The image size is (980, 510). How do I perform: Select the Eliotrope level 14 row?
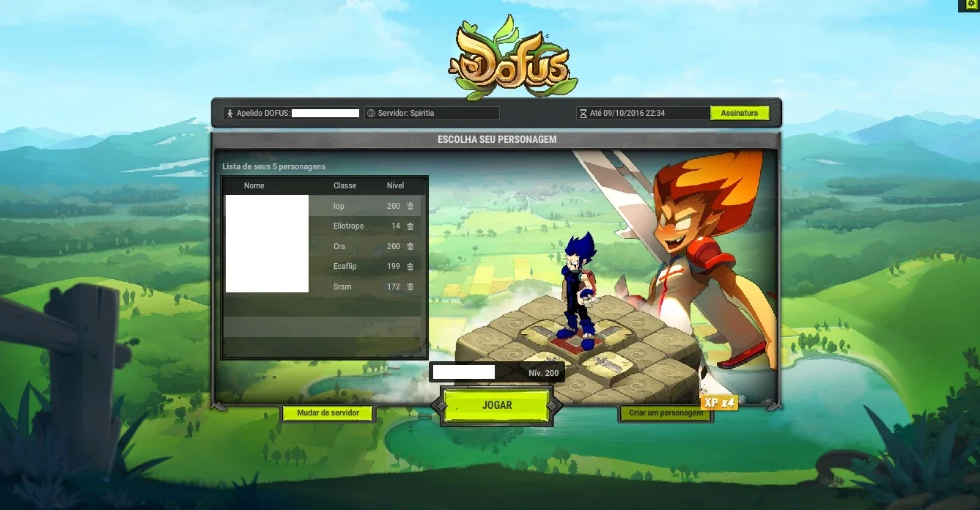pos(323,226)
